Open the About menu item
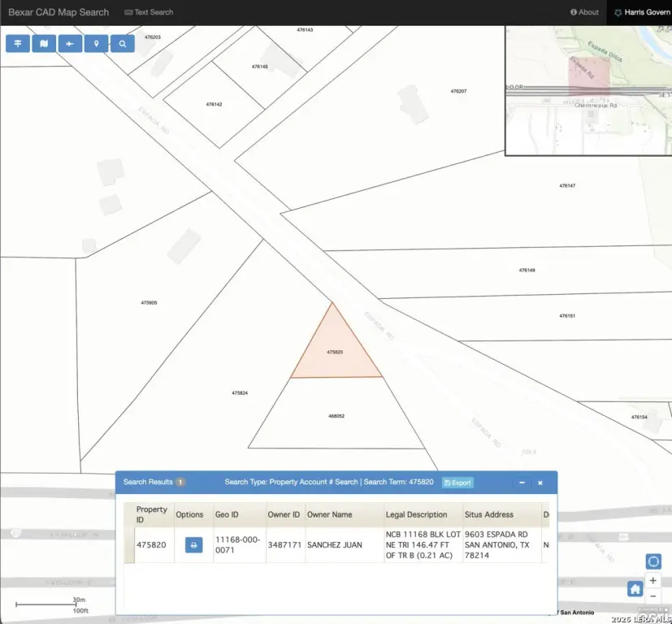Screen dimensions: 672x624 click(584, 12)
